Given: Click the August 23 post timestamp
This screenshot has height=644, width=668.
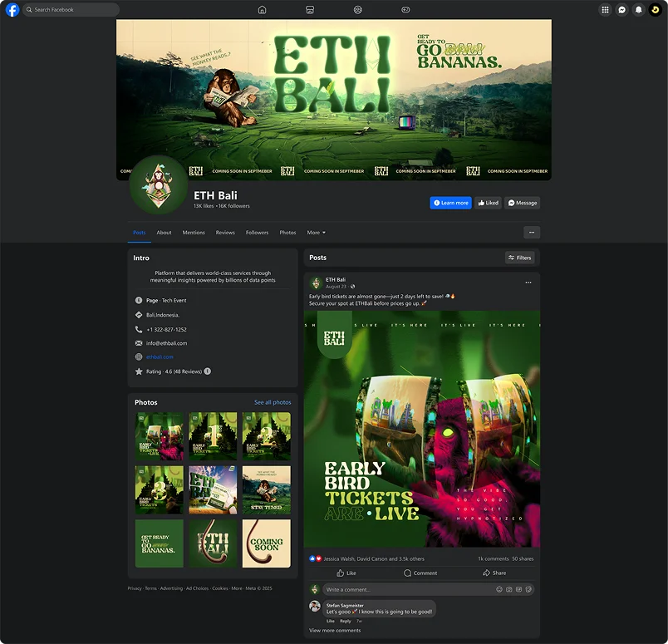Looking at the screenshot, I should 336,287.
